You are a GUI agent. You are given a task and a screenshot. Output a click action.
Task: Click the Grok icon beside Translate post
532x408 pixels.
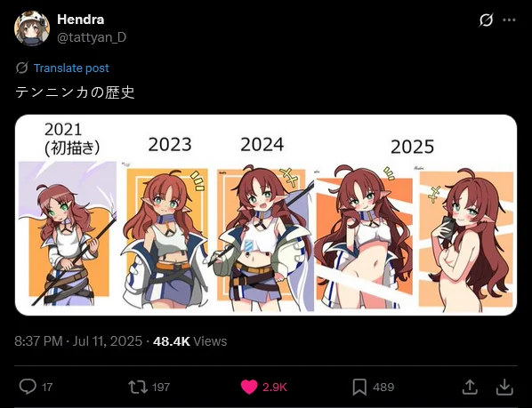[x=21, y=68]
